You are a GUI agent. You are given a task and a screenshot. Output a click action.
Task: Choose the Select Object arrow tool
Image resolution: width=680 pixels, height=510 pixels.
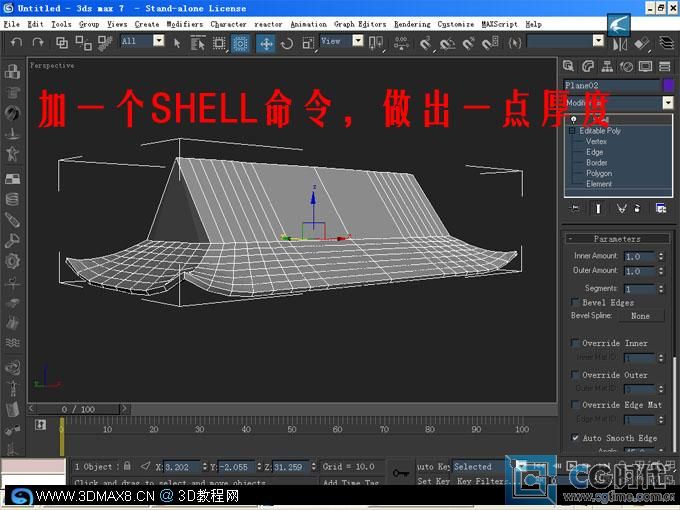click(x=177, y=43)
